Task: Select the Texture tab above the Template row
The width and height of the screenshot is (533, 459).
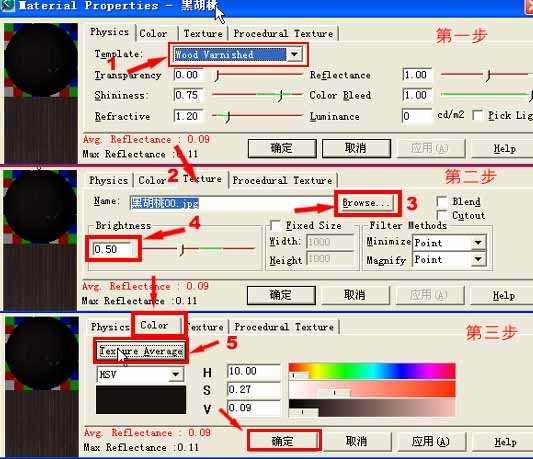Action: click(203, 34)
